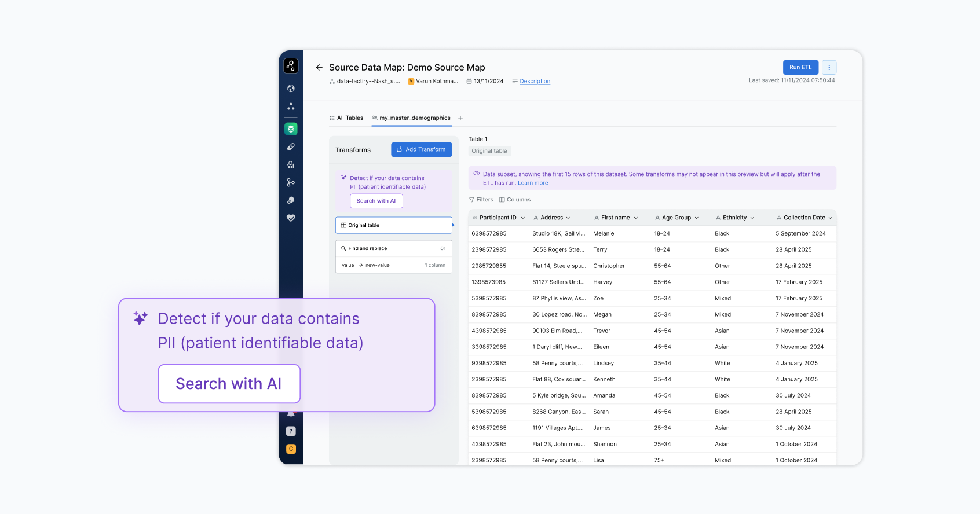Go back using the left arrow icon
The image size is (980, 514).
(319, 68)
